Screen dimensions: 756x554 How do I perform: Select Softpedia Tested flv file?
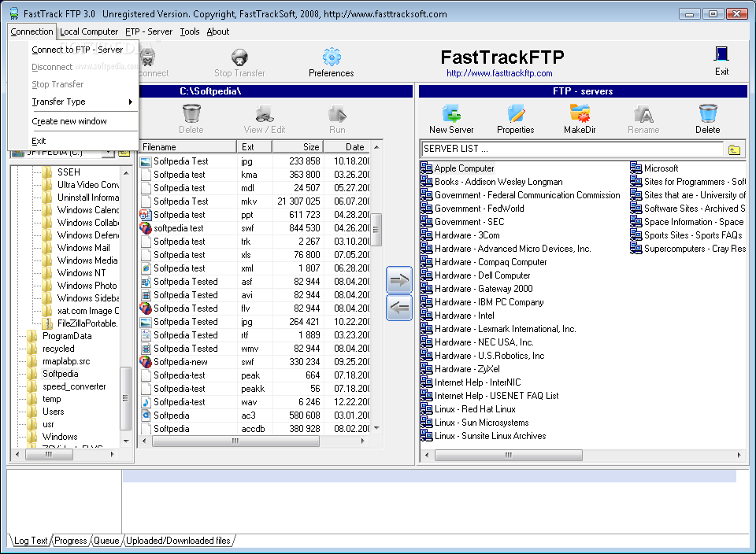point(254,308)
